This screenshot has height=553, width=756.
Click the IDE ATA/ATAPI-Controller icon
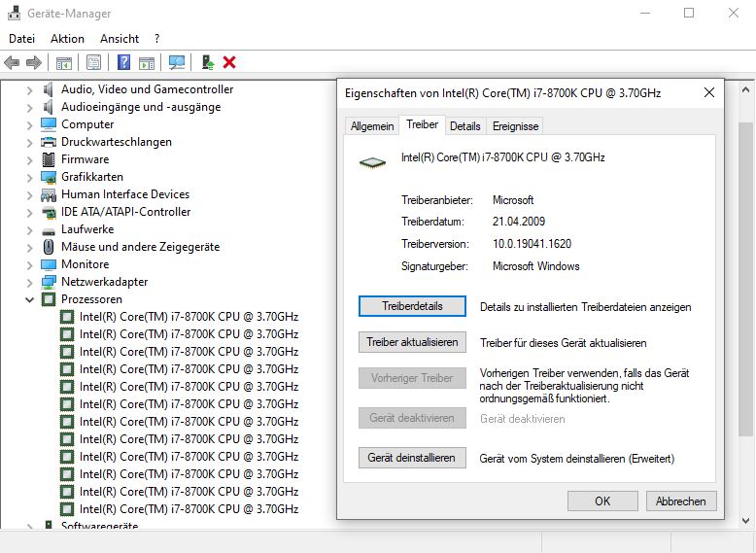(49, 212)
